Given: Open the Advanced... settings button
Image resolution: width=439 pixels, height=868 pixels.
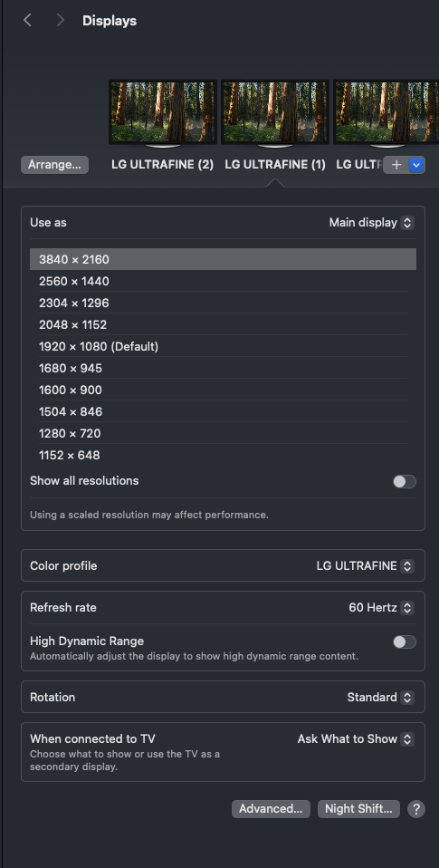Looking at the screenshot, I should (x=271, y=809).
